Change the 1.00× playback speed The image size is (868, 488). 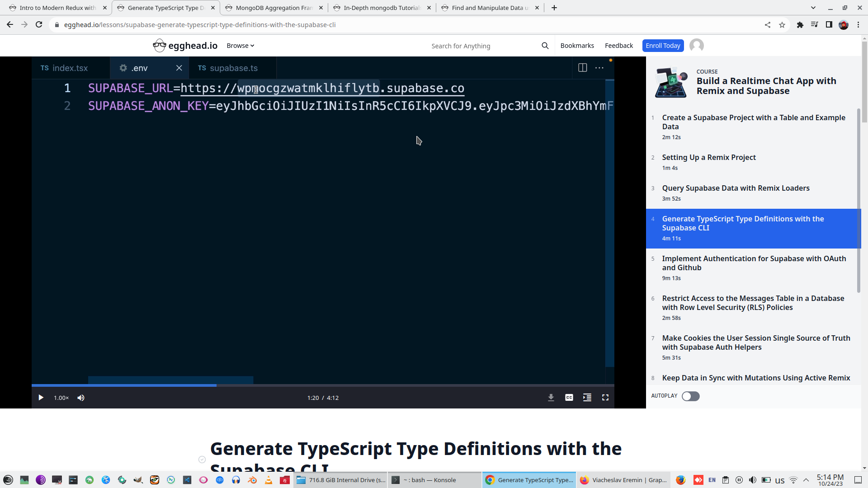click(61, 398)
